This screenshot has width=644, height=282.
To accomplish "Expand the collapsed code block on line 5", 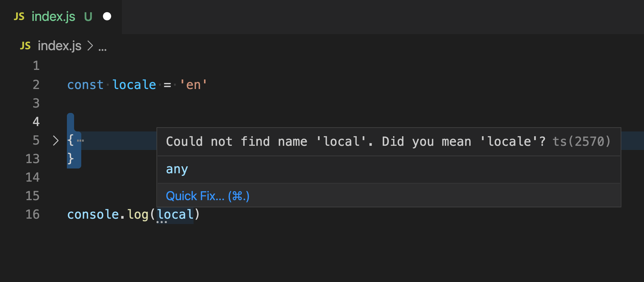I will coord(55,140).
